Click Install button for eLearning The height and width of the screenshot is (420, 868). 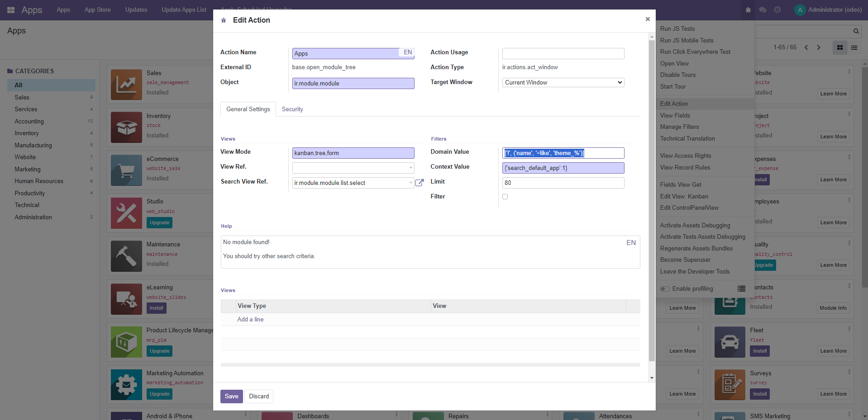pos(156,308)
